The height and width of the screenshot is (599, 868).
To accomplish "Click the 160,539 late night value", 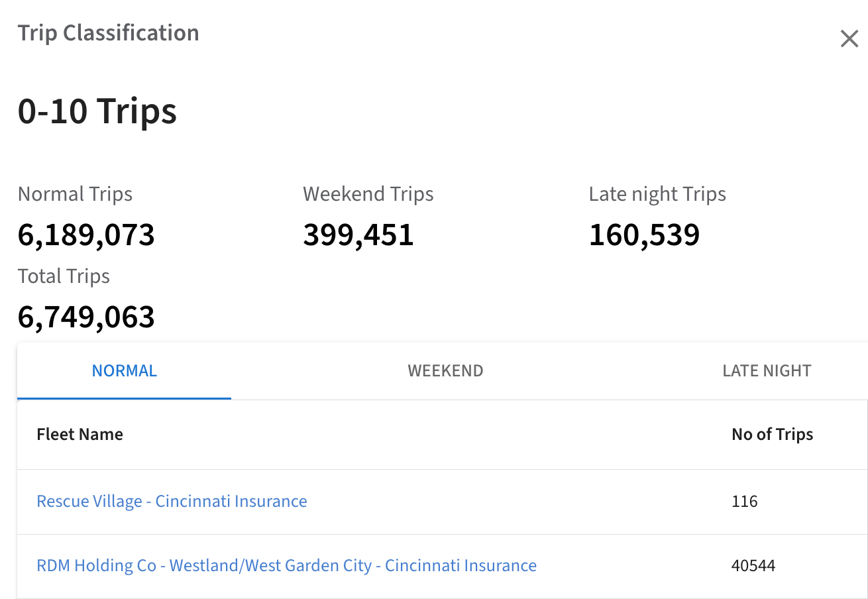I will 644,235.
